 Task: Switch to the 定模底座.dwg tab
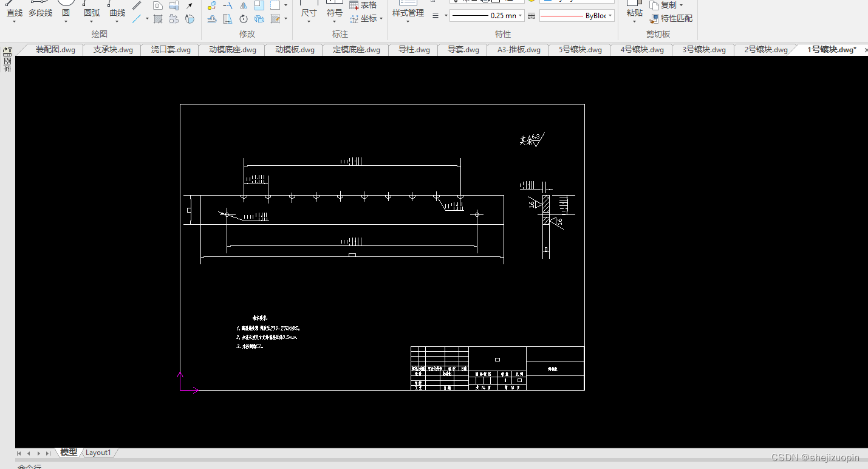coord(357,50)
